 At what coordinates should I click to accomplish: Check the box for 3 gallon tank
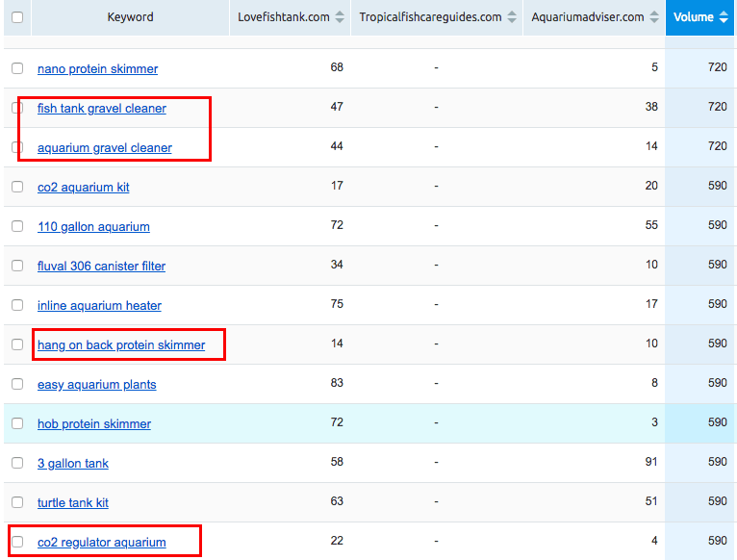pos(17,463)
